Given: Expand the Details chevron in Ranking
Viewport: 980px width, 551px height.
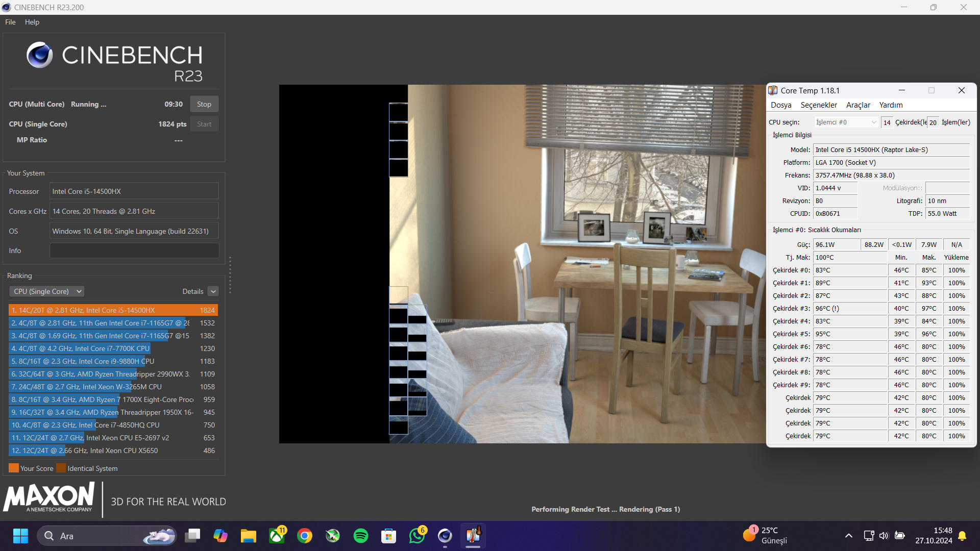Looking at the screenshot, I should (213, 291).
